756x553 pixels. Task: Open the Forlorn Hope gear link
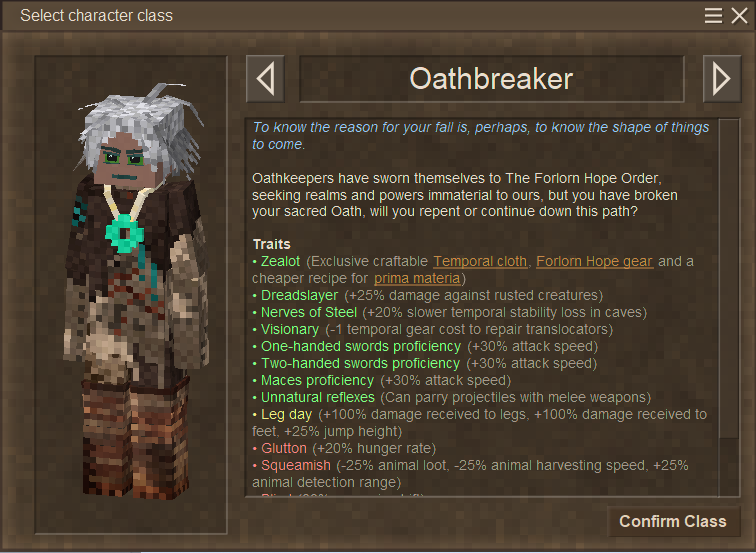pyautogui.click(x=594, y=261)
